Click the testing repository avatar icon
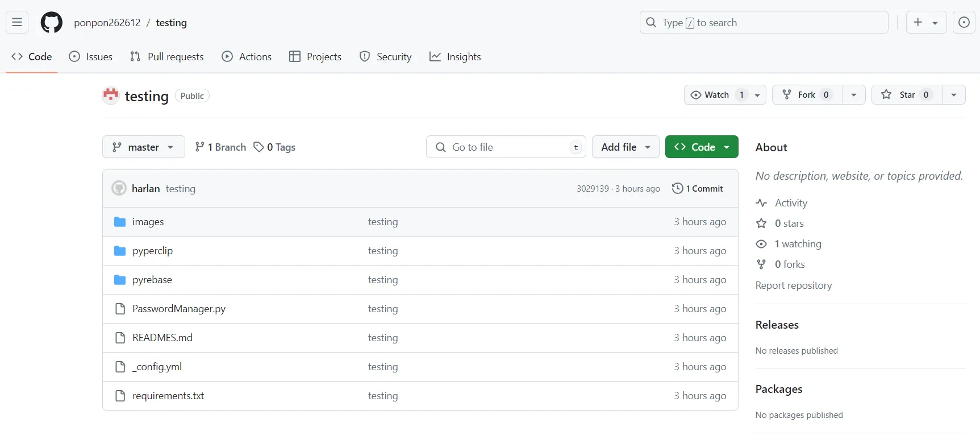This screenshot has height=435, width=980. [111, 96]
